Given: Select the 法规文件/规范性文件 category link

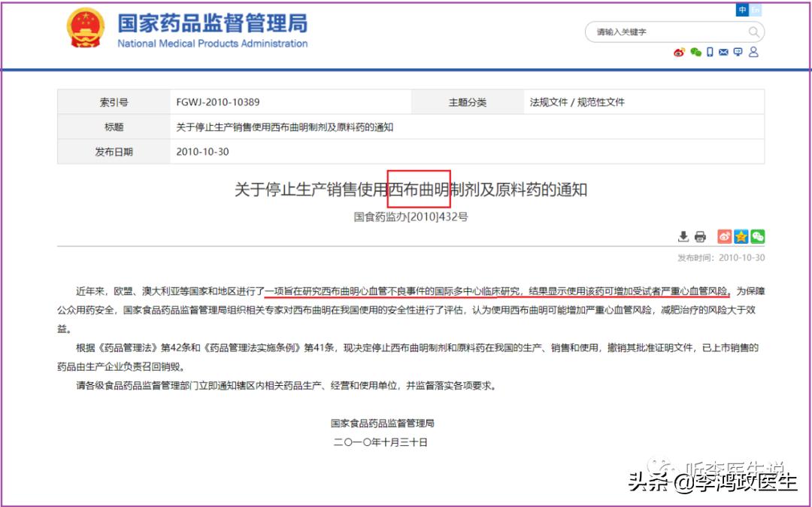Looking at the screenshot, I should point(576,102).
